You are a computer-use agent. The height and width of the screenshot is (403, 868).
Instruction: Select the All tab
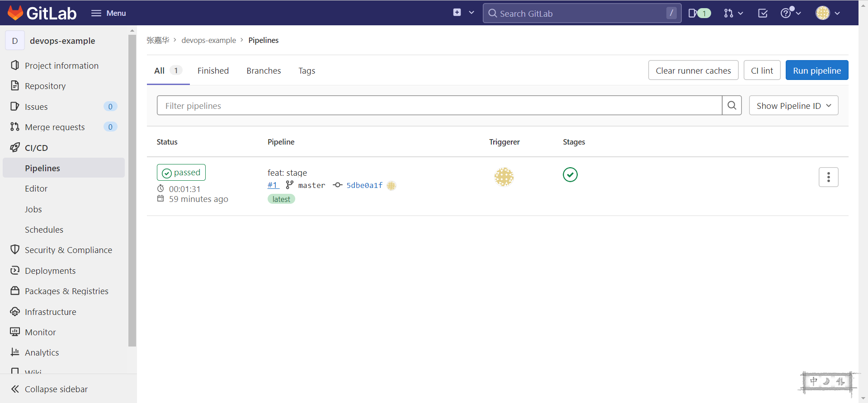tap(168, 70)
